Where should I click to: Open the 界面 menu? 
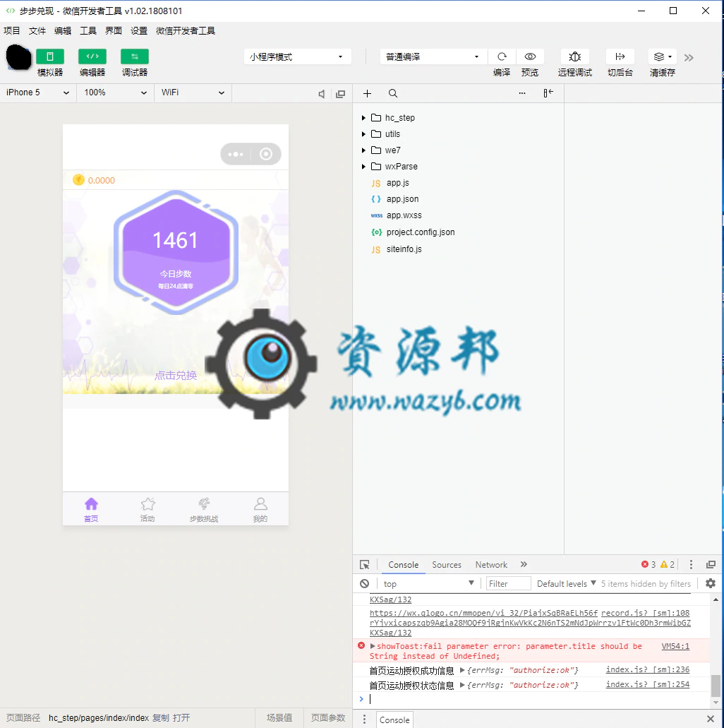(x=113, y=30)
